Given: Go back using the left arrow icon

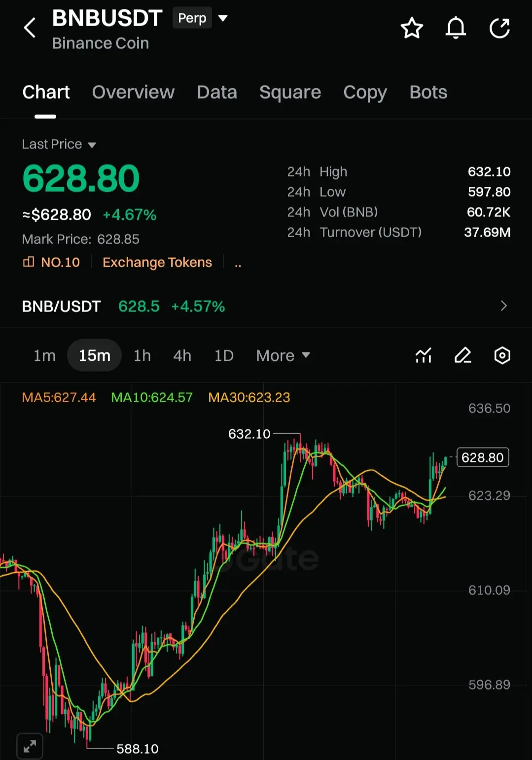Looking at the screenshot, I should (30, 28).
